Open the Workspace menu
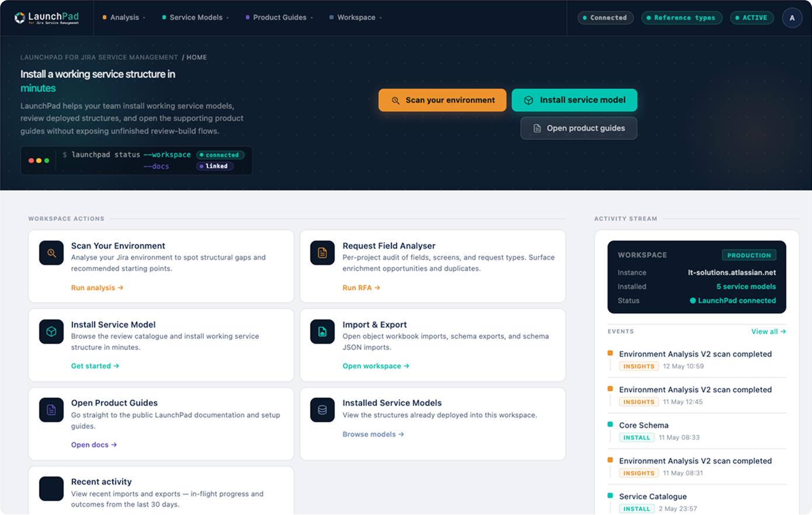 point(356,18)
